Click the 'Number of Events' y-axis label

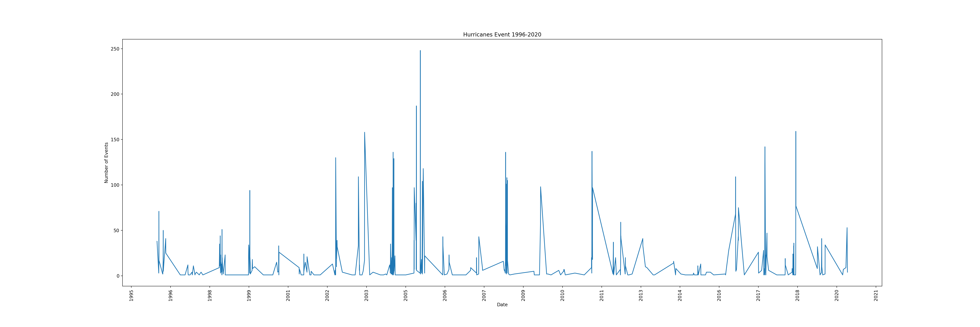pyautogui.click(x=106, y=163)
